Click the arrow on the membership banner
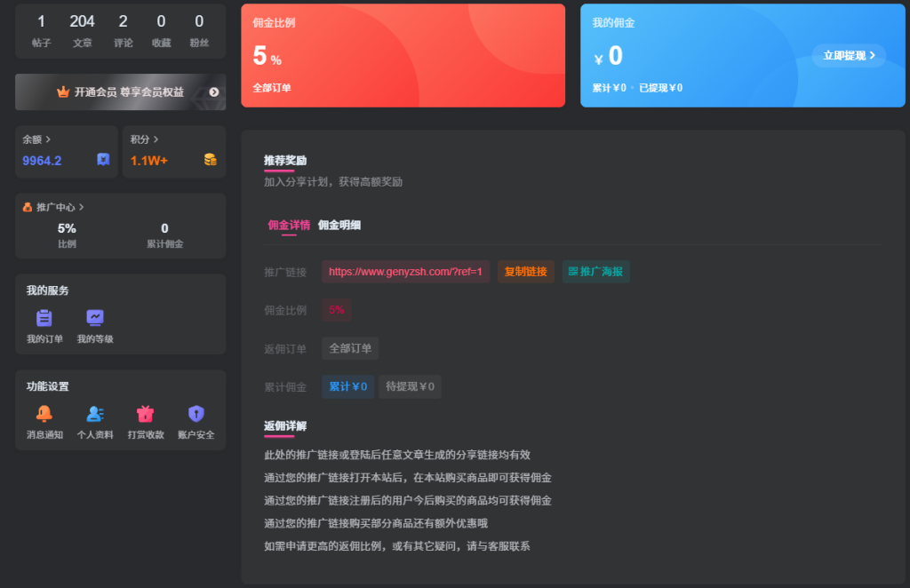Screen dimensions: 910x588 point(214,92)
